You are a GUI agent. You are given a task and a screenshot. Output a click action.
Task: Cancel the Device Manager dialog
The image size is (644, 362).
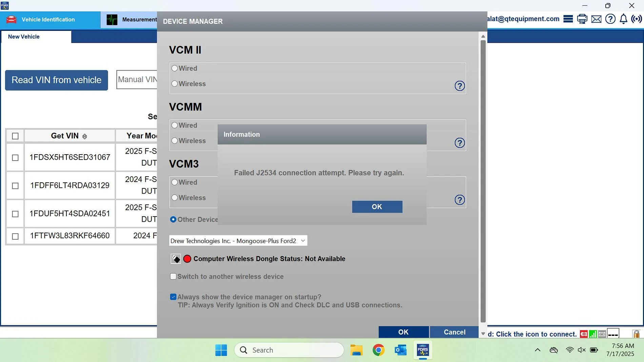coord(454,332)
